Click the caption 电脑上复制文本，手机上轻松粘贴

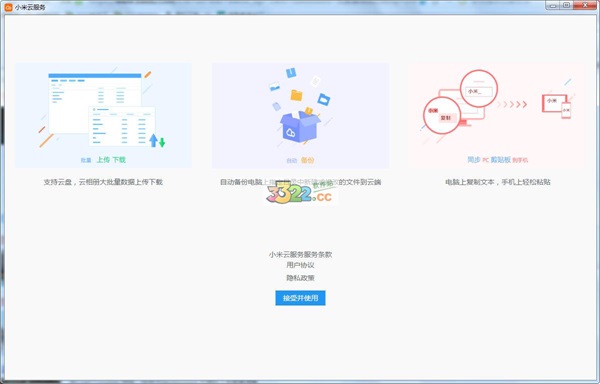coord(497,182)
